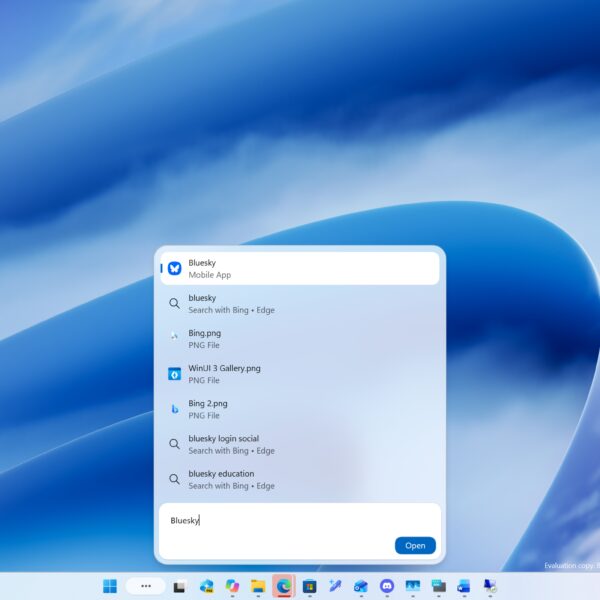This screenshot has width=600, height=600.
Task: Click the taskbar search pill with dots
Action: 145,586
